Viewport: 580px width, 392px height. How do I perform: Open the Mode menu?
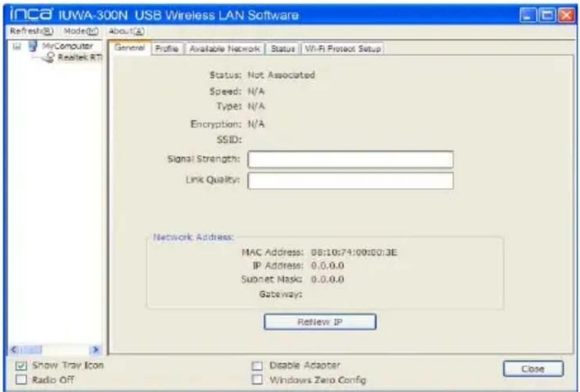click(81, 31)
